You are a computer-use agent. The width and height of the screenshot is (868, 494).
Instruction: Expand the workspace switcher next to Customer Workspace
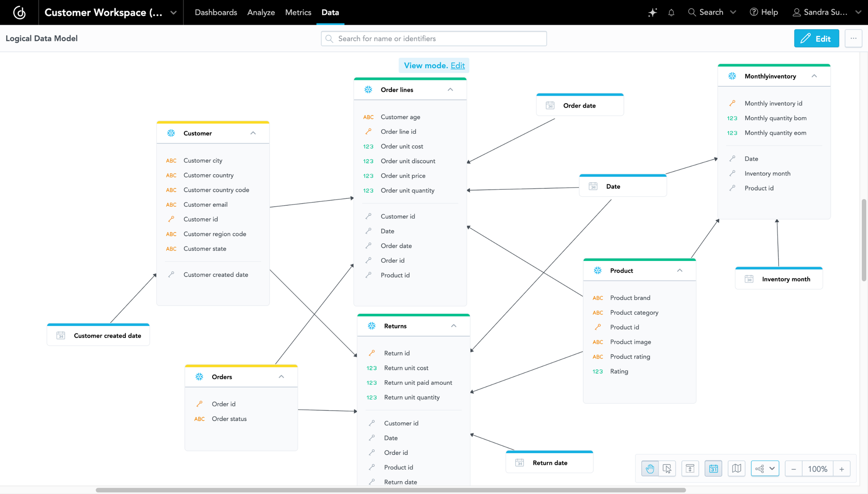click(x=173, y=12)
